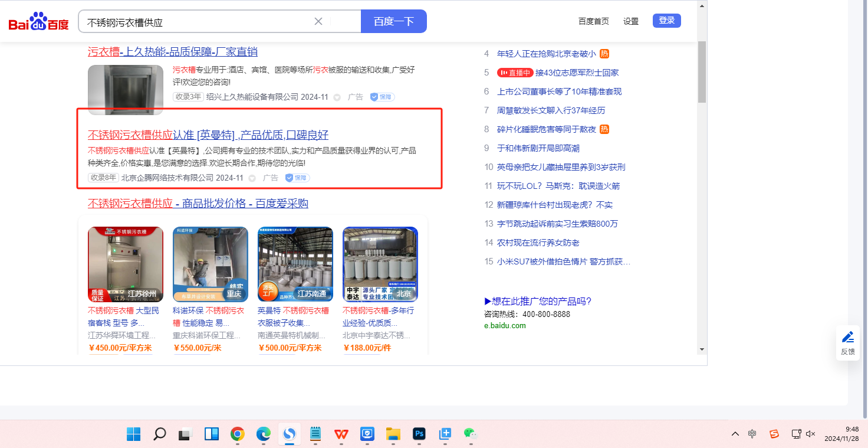
Task: Open hot topic 农村现在流行养女防老
Action: tap(538, 243)
